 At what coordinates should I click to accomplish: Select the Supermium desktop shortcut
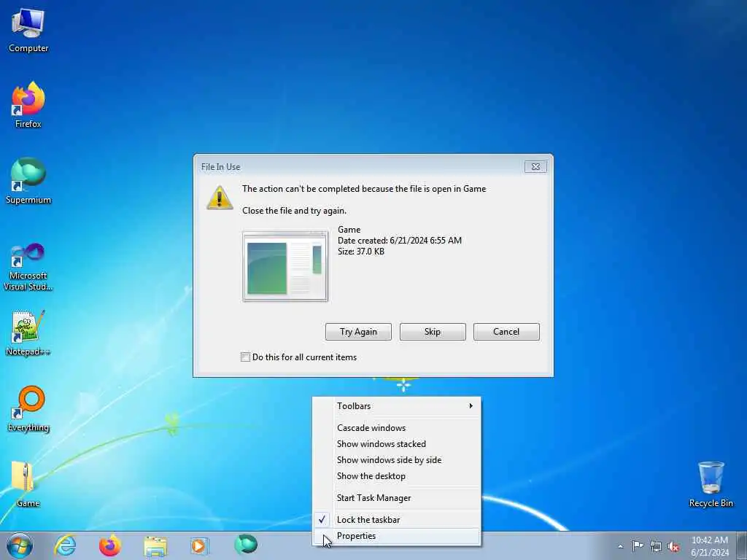(28, 181)
